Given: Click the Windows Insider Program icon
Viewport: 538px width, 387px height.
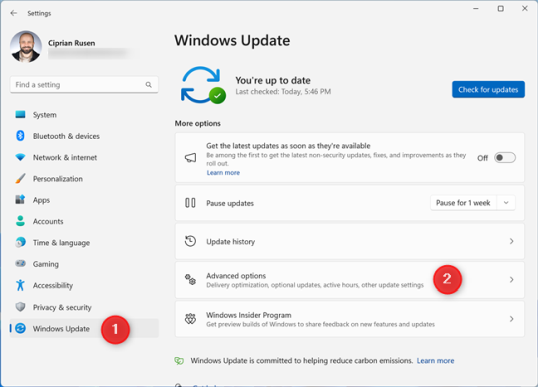Looking at the screenshot, I should click(190, 319).
